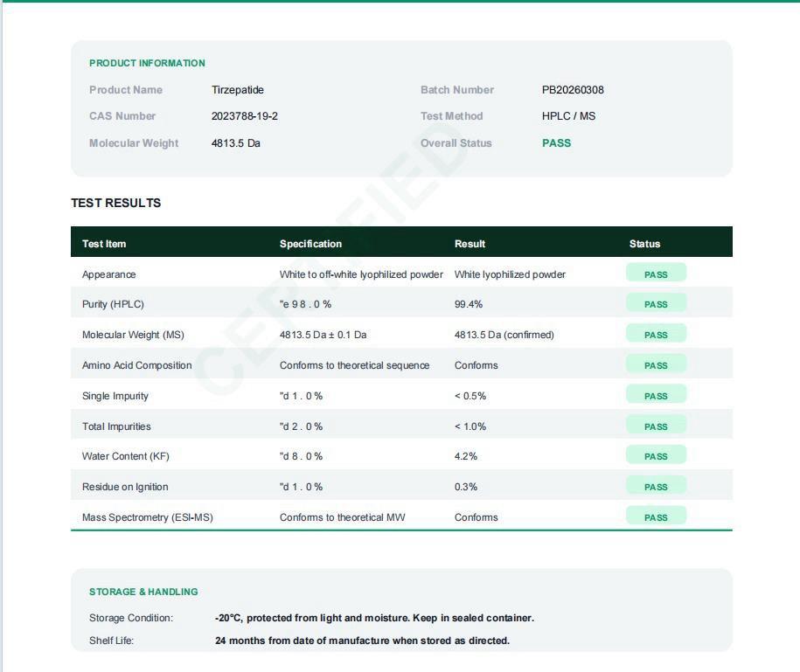Image resolution: width=800 pixels, height=672 pixels.
Task: Click the Appearance row label
Action: [108, 274]
